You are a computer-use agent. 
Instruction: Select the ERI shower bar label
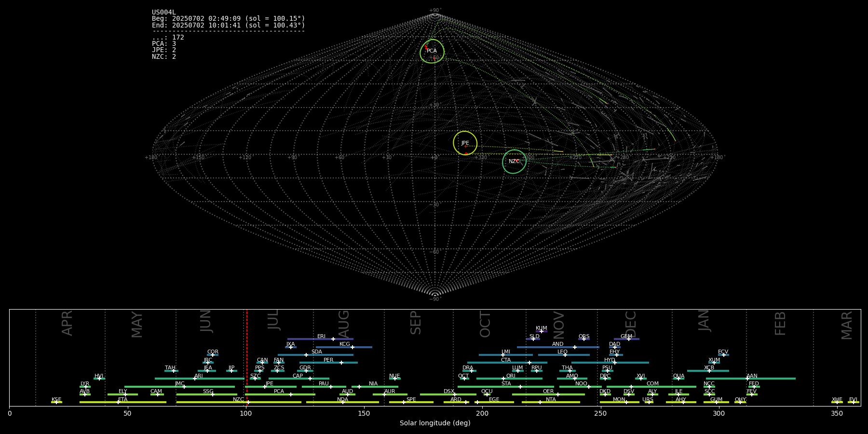(x=322, y=337)
